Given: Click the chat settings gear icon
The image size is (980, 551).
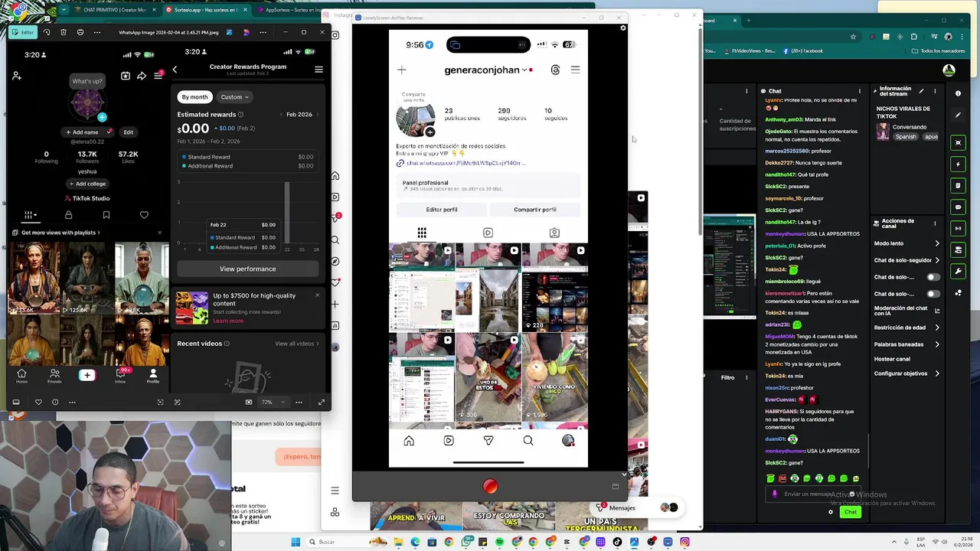Looking at the screenshot, I should click(x=831, y=512).
